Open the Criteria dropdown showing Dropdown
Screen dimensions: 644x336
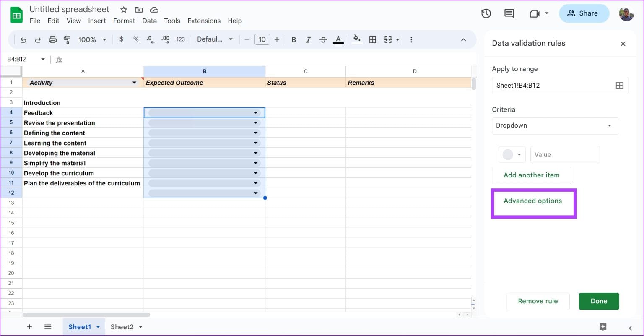(555, 126)
